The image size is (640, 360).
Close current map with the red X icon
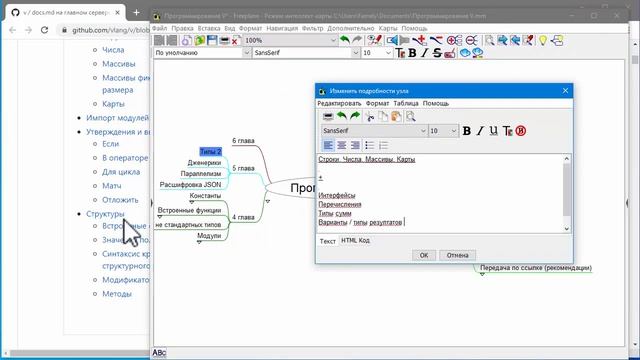[235, 41]
